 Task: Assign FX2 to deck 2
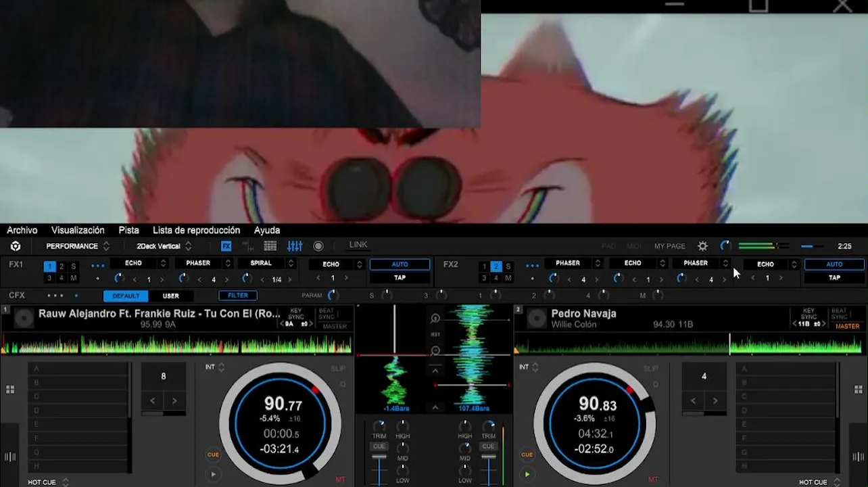click(496, 266)
